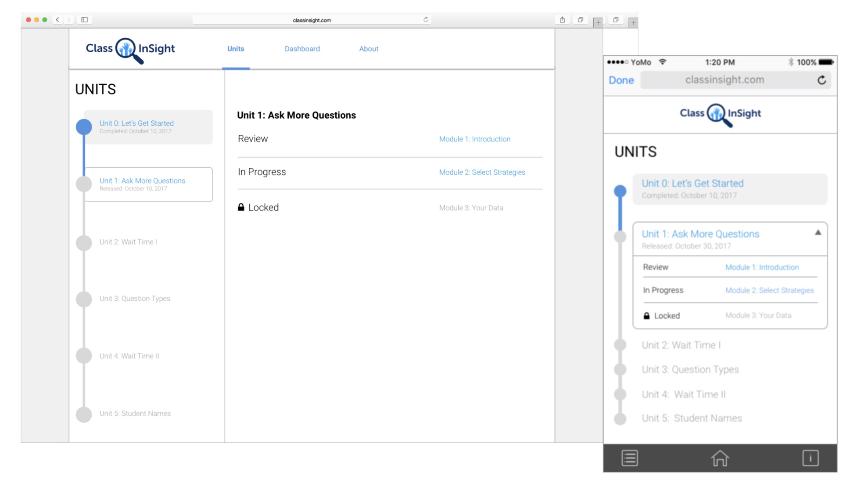Tap the list menu icon in mobile bottom bar

630,459
